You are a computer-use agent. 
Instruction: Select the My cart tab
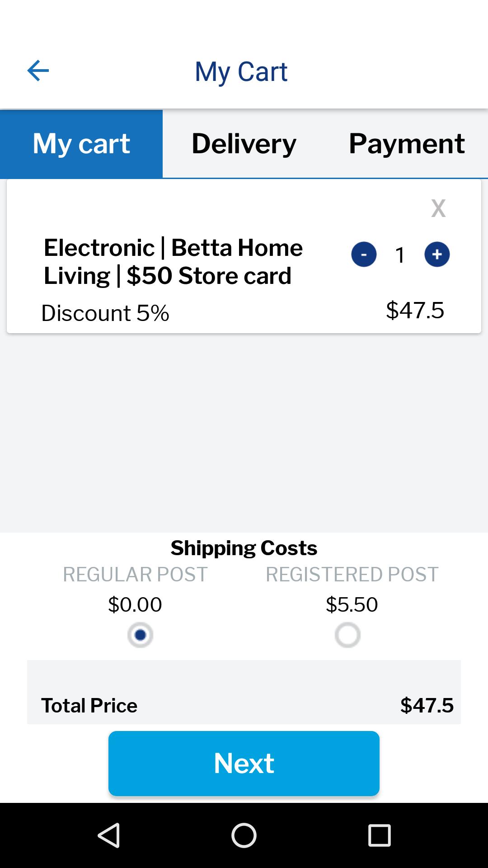(x=81, y=144)
